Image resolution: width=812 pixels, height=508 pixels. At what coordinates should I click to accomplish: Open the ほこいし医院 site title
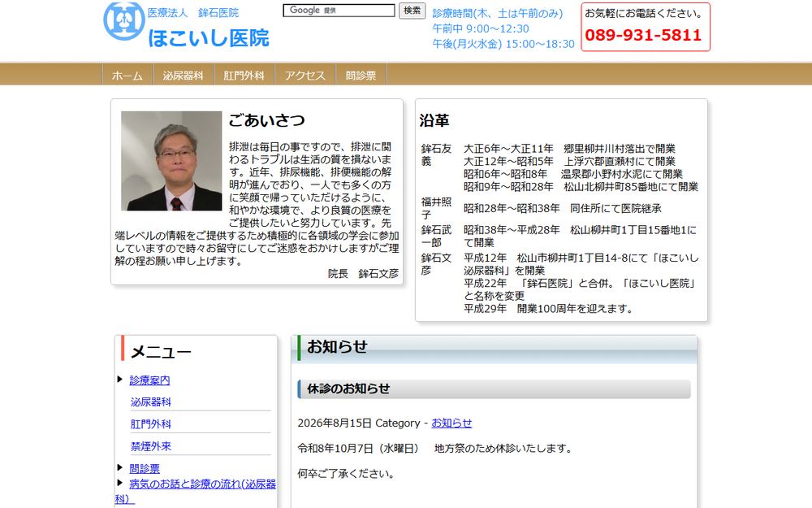[x=208, y=38]
